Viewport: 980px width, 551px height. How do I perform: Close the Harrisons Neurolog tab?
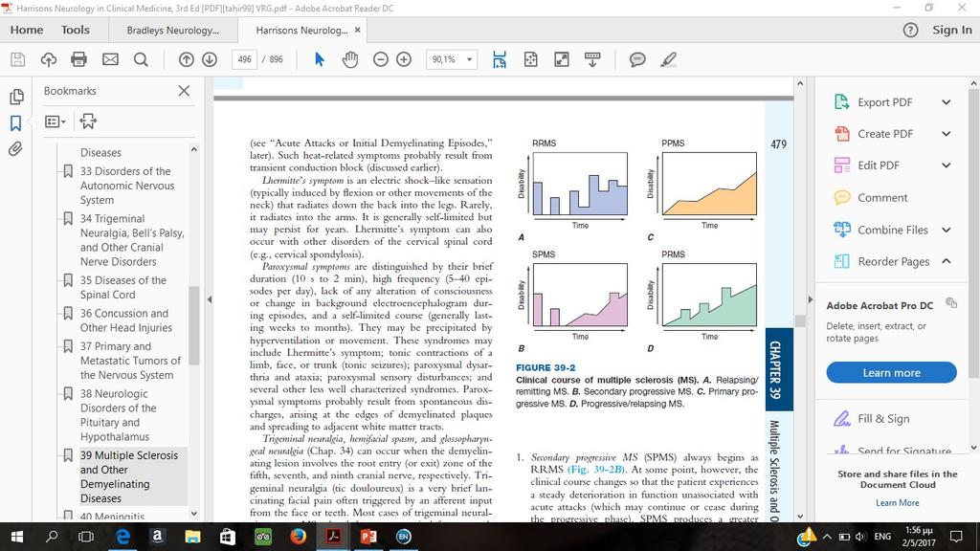pyautogui.click(x=358, y=30)
